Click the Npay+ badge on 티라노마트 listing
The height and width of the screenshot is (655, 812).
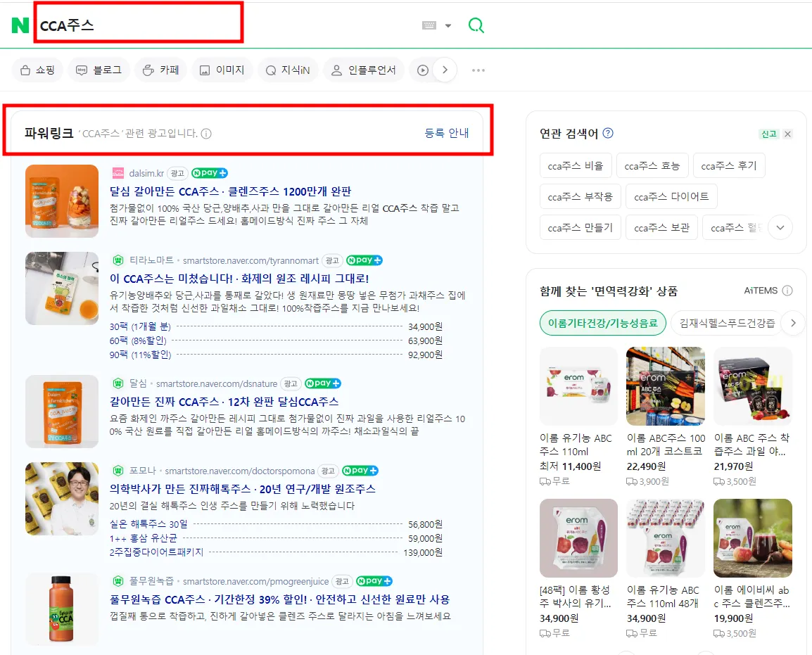point(364,260)
